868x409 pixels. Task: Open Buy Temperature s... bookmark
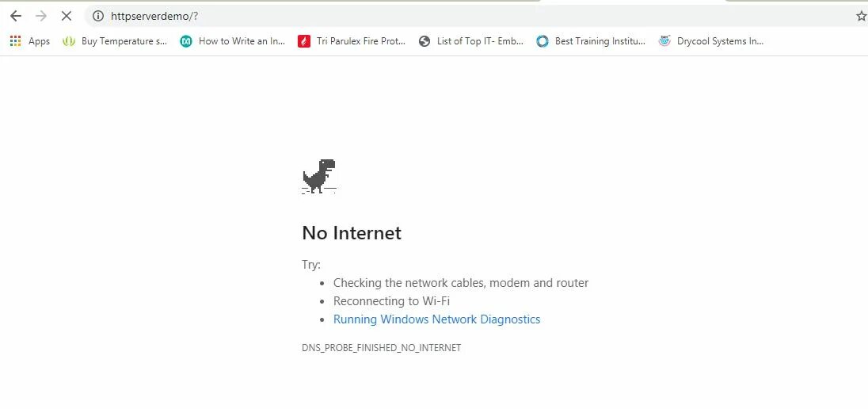[115, 41]
